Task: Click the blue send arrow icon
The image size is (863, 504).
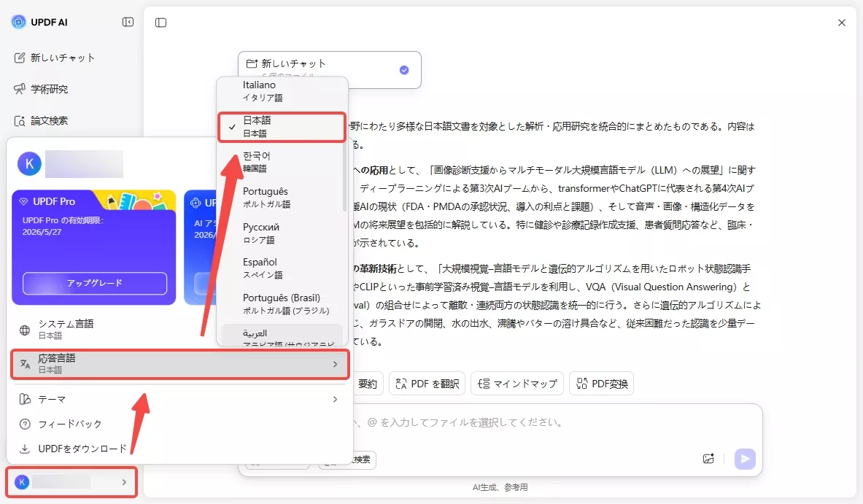Action: tap(744, 459)
